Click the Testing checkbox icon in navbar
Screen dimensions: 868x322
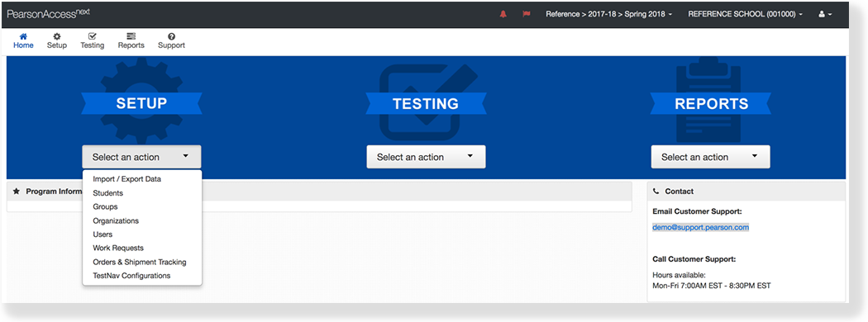click(x=92, y=36)
